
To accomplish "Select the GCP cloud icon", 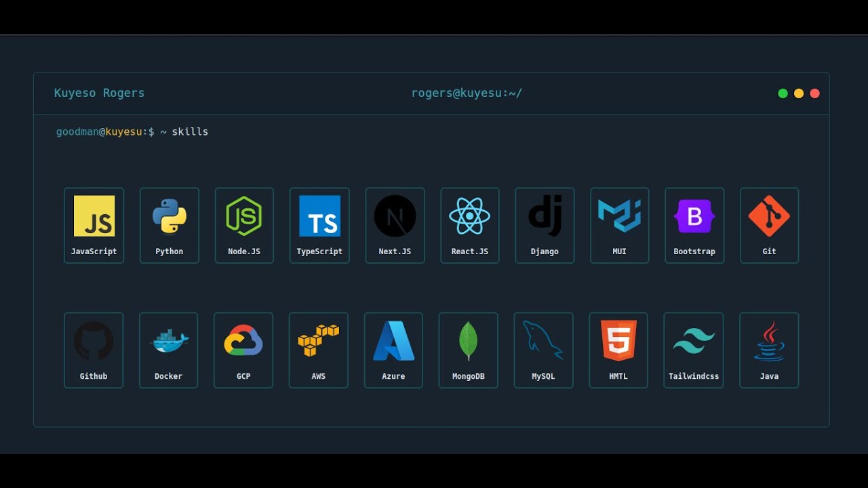I will pos(243,341).
